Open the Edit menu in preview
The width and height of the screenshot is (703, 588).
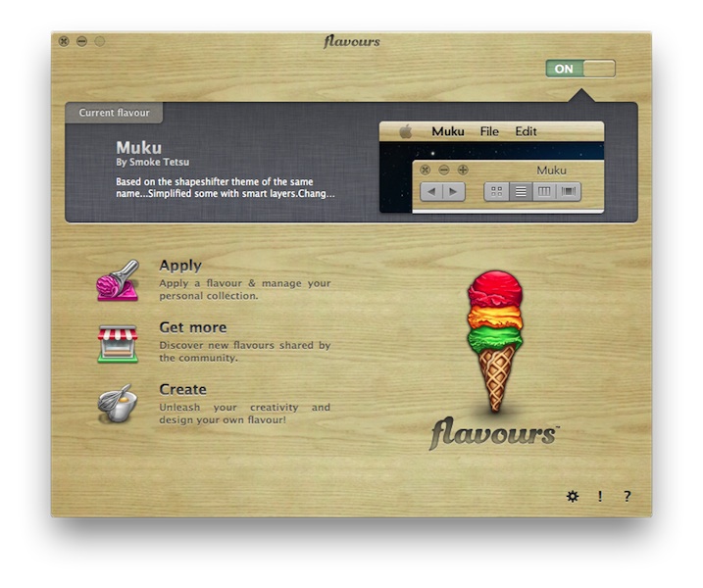526,132
